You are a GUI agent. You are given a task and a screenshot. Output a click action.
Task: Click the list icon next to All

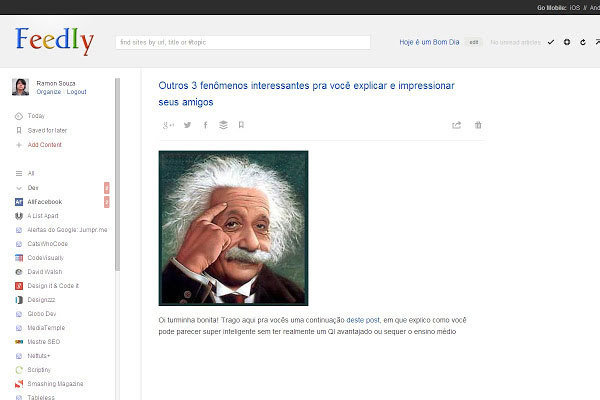pos(18,173)
